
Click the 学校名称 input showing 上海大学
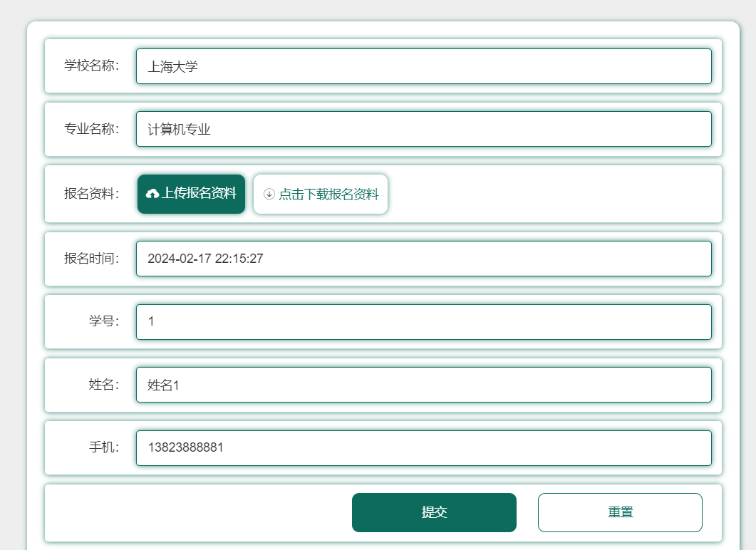[424, 66]
